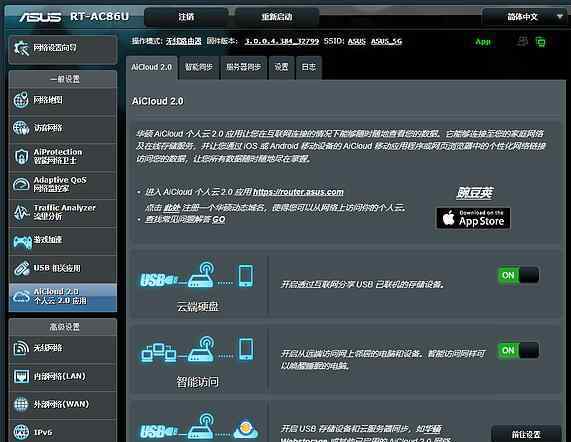Click the USB application icon
This screenshot has width=571, height=442.
tap(22, 269)
